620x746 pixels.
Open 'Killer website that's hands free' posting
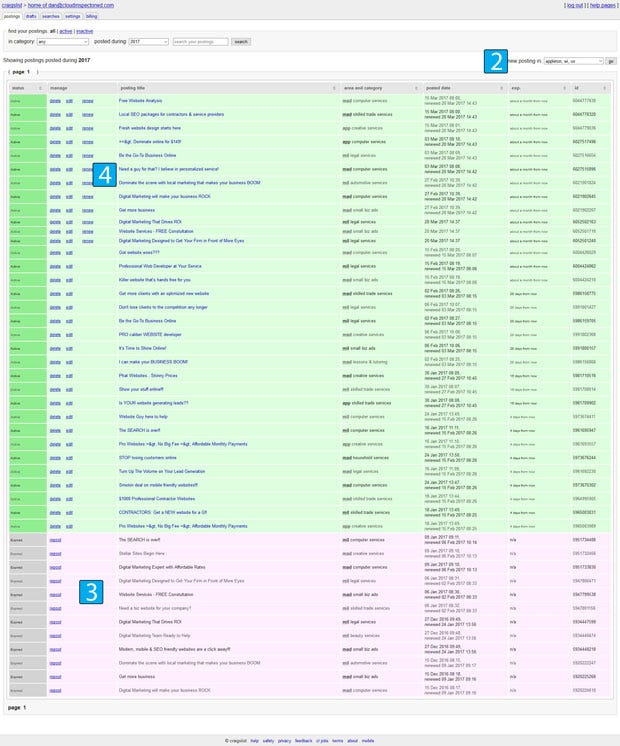click(x=155, y=280)
